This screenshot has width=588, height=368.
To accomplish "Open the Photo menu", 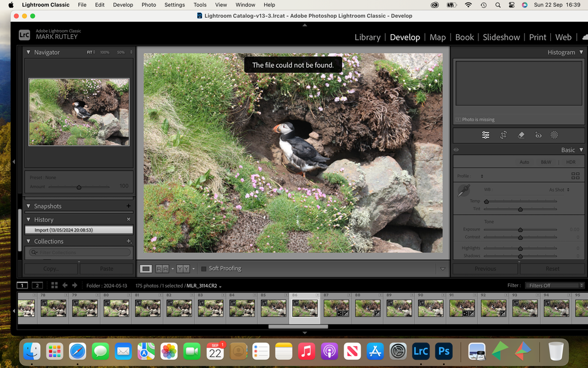I will point(149,5).
